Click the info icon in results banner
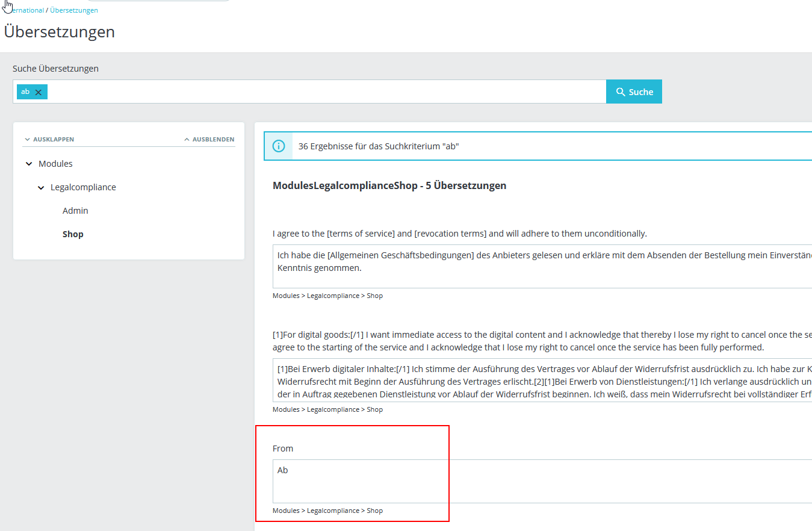 [279, 146]
